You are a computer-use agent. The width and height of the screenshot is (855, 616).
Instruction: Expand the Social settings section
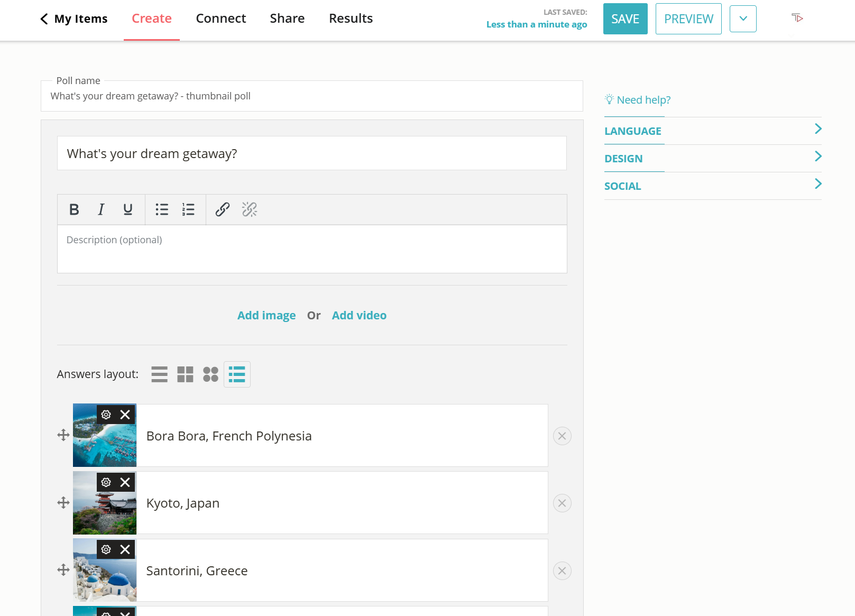point(713,186)
